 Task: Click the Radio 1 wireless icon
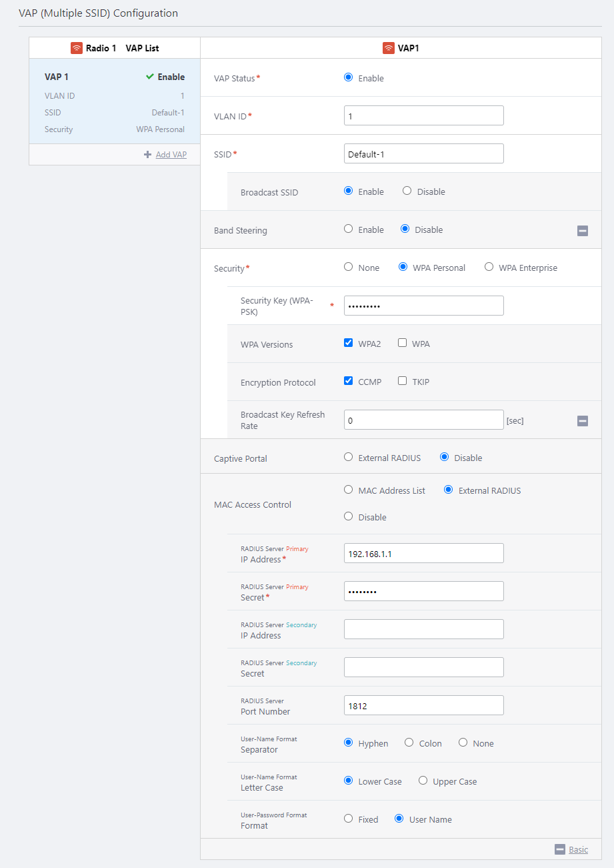[77, 48]
